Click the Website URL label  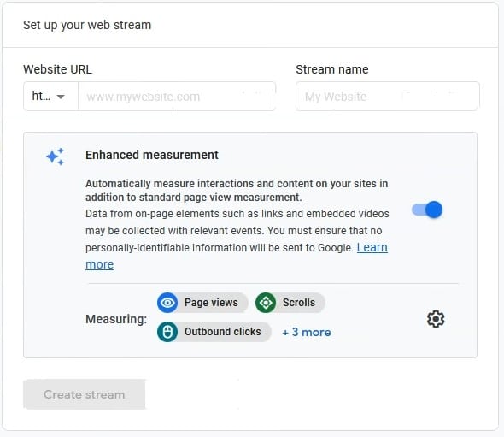pyautogui.click(x=57, y=69)
